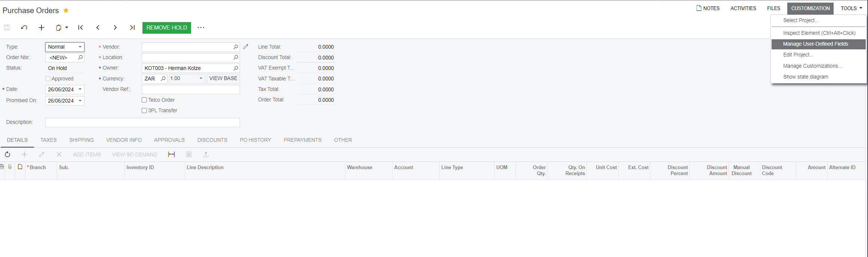The image size is (868, 257).
Task: Click the fit-to-screen columns icon
Action: pyautogui.click(x=171, y=154)
